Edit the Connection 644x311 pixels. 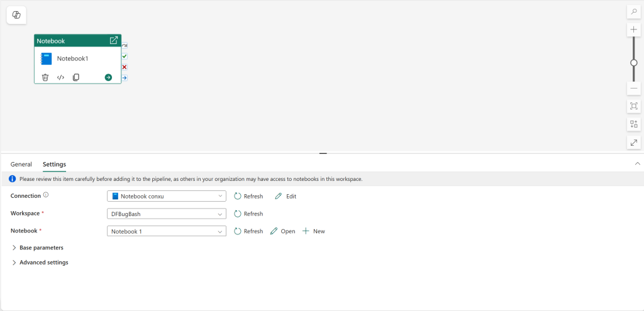tap(286, 196)
